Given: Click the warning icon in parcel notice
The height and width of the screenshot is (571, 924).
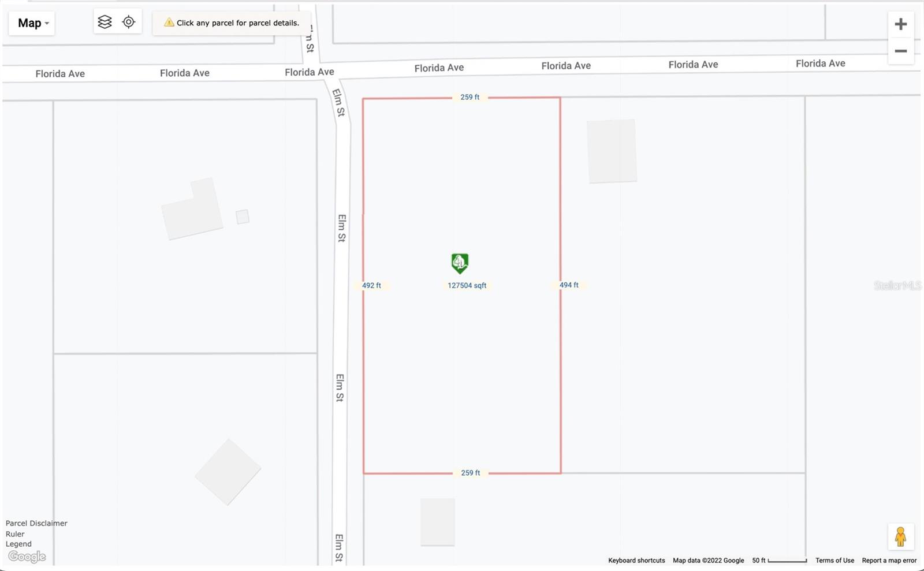Looking at the screenshot, I should [169, 23].
